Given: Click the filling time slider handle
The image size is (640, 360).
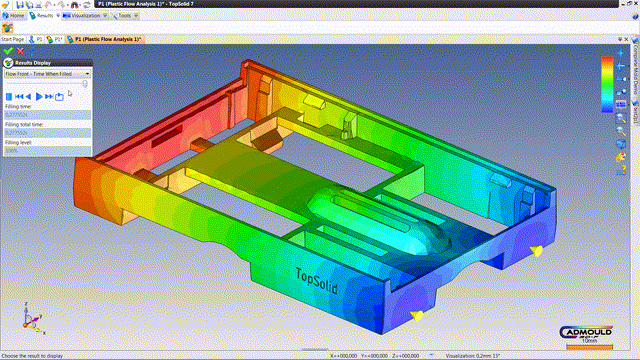Looking at the screenshot, I should point(85,84).
